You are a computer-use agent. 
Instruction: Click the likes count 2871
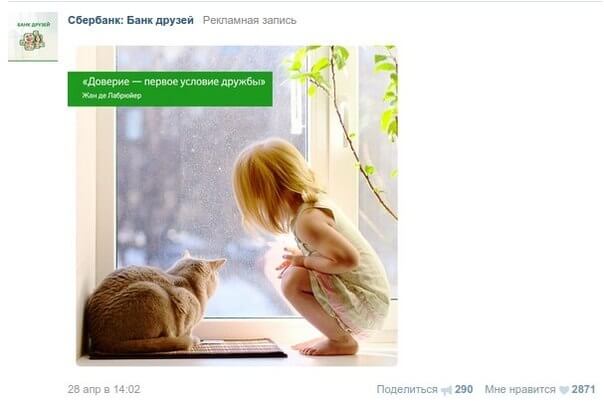tap(584, 389)
